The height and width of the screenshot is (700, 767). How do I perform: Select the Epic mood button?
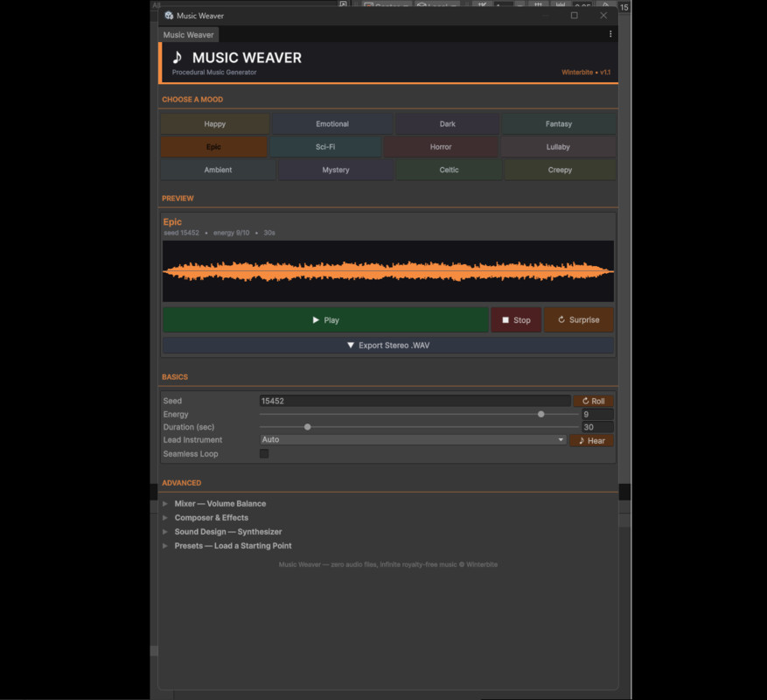[213, 147]
